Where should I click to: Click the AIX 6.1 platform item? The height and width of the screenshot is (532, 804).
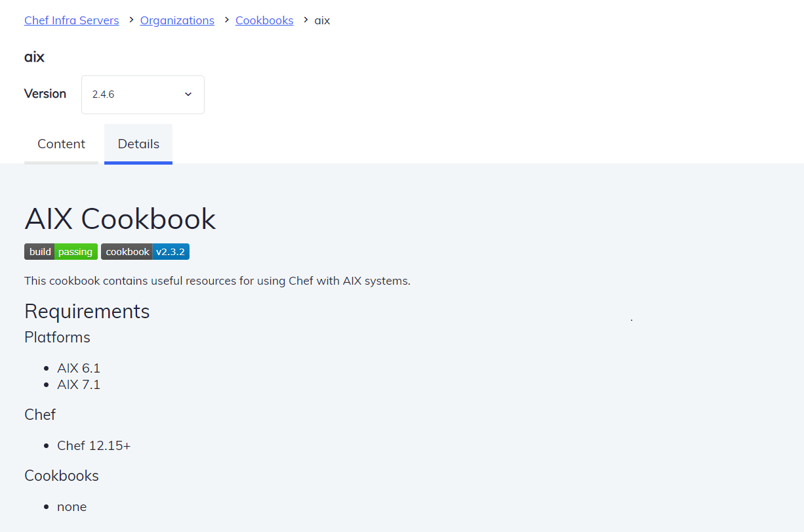pos(79,368)
